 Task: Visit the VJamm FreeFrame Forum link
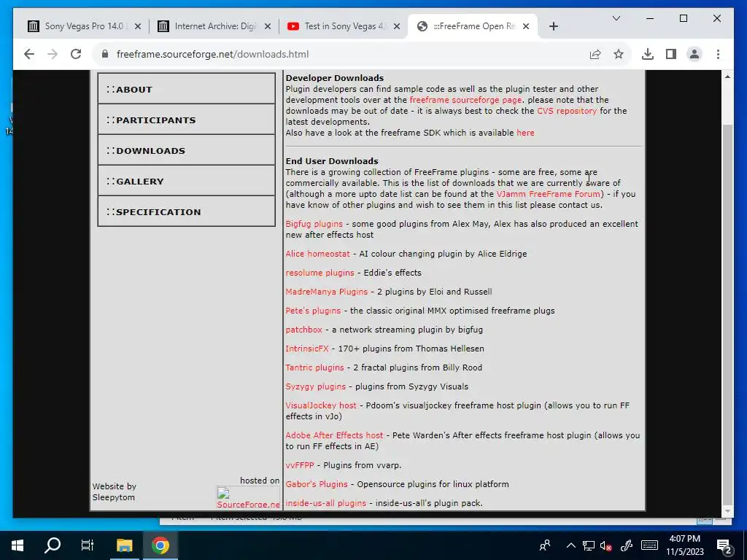(x=549, y=194)
